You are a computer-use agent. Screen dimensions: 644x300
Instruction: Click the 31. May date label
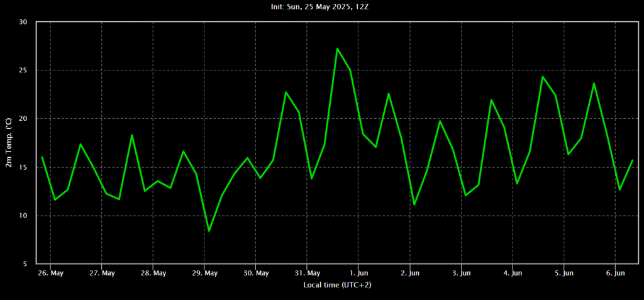(307, 274)
